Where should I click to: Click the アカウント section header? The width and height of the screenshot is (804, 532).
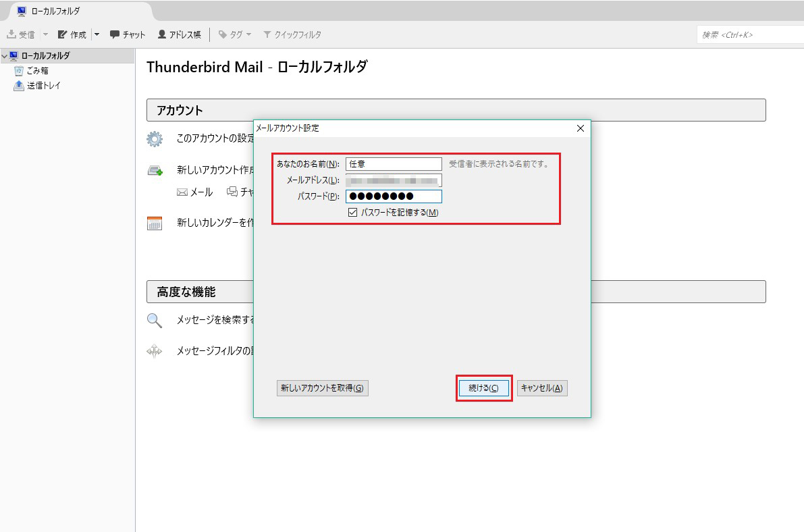click(456, 110)
